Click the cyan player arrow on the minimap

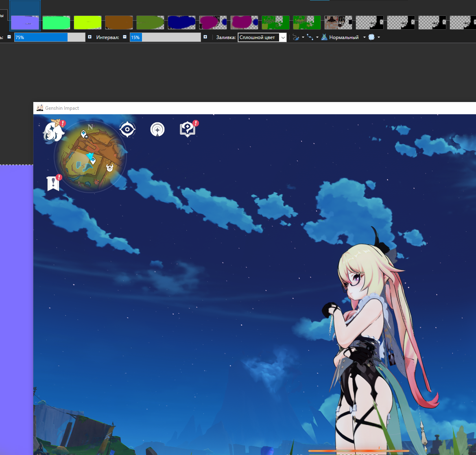pyautogui.click(x=90, y=156)
